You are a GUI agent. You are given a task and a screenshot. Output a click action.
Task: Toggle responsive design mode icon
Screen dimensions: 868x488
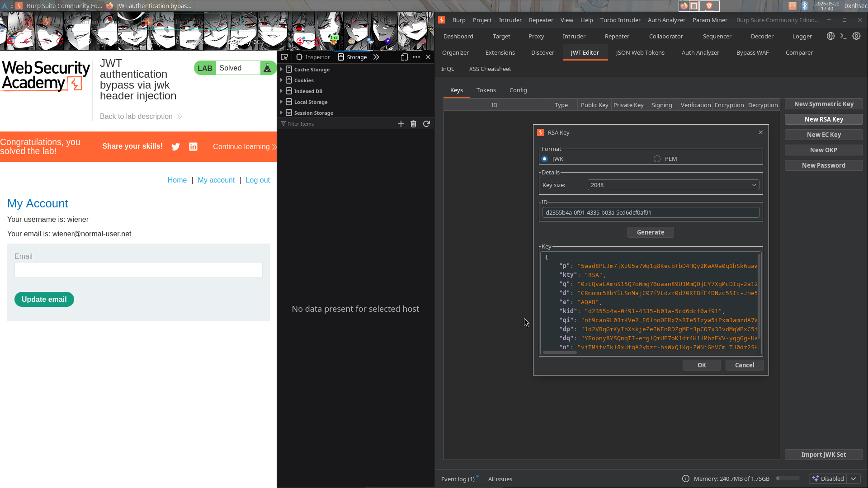[404, 57]
